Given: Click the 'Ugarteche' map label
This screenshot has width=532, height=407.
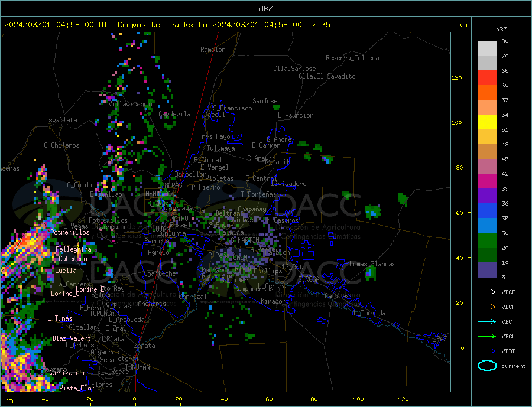Looking at the screenshot, I should 160,273.
